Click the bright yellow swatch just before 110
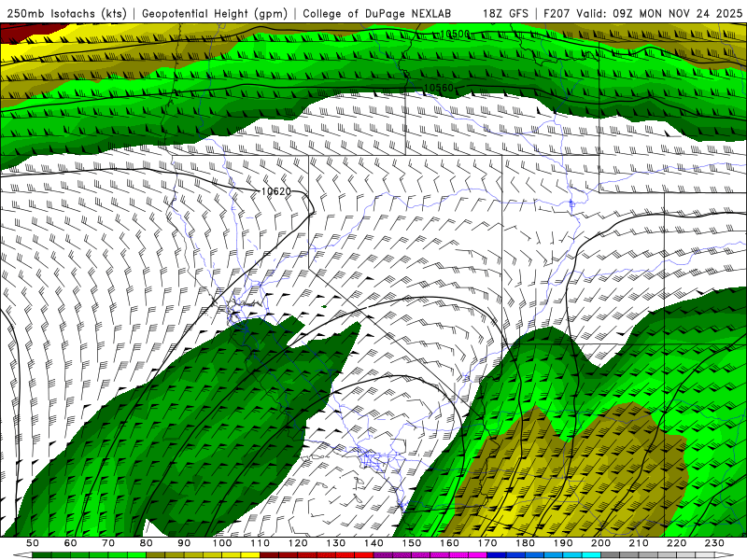The image size is (747, 560). [x=250, y=555]
